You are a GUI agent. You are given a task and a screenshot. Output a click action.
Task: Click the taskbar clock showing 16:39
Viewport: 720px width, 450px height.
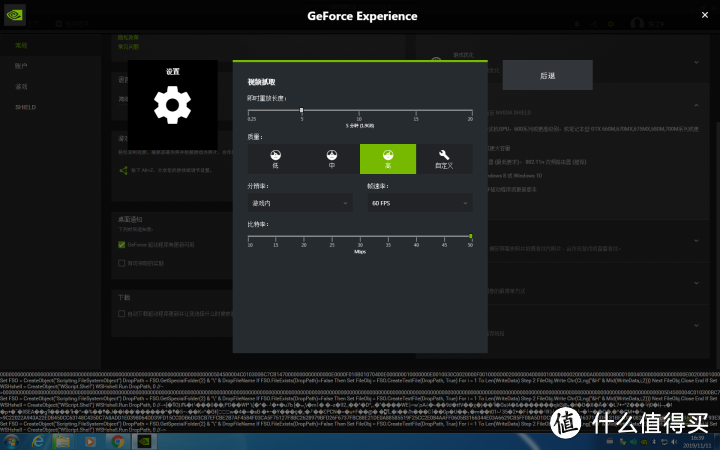tap(697, 442)
